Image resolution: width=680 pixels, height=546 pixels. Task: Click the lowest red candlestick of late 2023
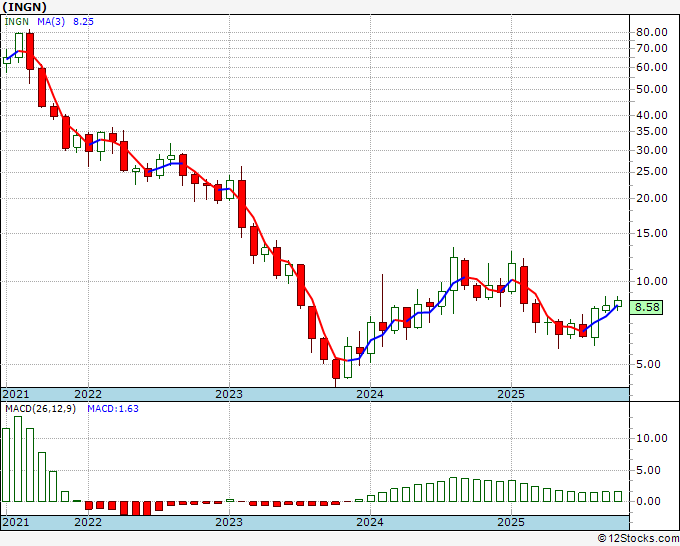click(336, 369)
